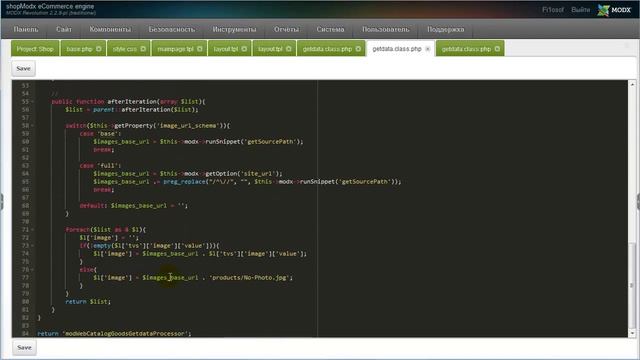This screenshot has height=360, width=640.
Task: Open the Сайт menu
Action: tap(64, 29)
